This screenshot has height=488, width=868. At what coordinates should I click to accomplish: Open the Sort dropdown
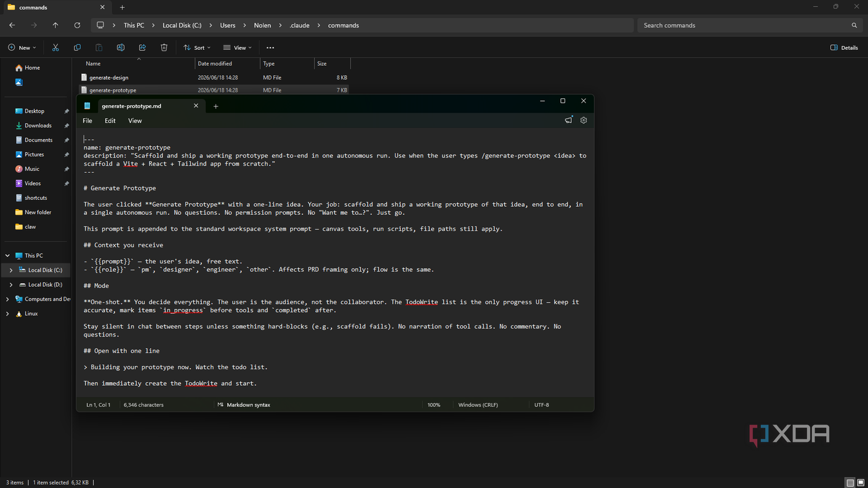(197, 47)
